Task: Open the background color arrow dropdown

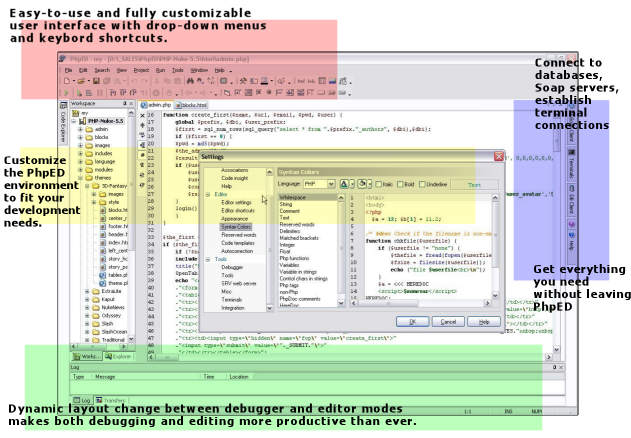Action: [370, 184]
